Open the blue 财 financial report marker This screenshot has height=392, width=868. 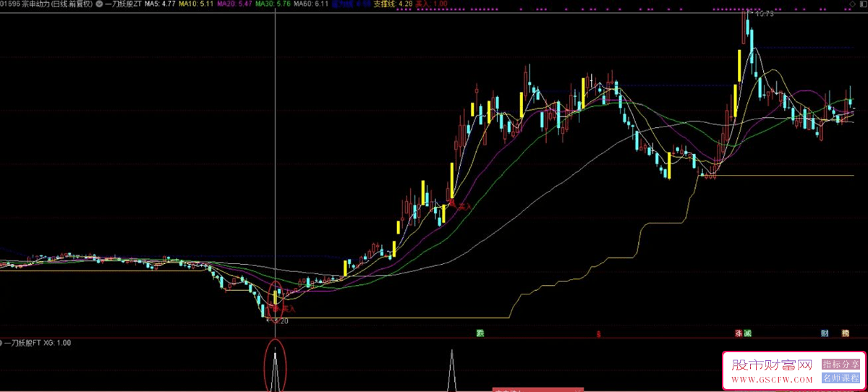click(x=825, y=333)
